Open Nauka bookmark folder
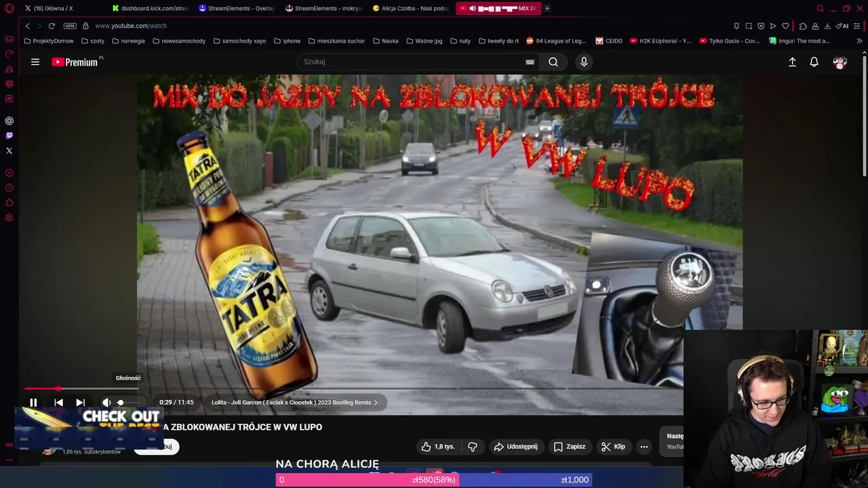868x488 pixels. 385,41
